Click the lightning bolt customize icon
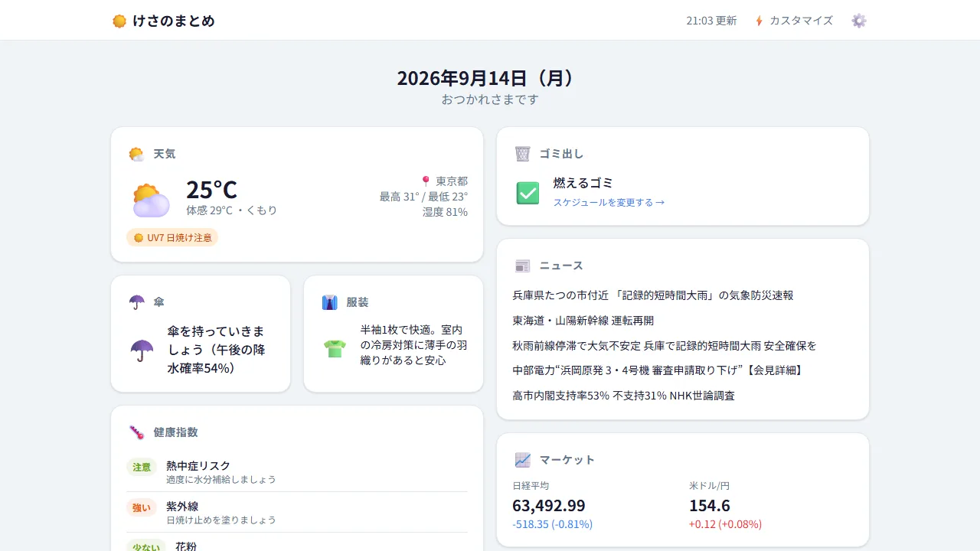Image resolution: width=980 pixels, height=551 pixels. [x=759, y=21]
